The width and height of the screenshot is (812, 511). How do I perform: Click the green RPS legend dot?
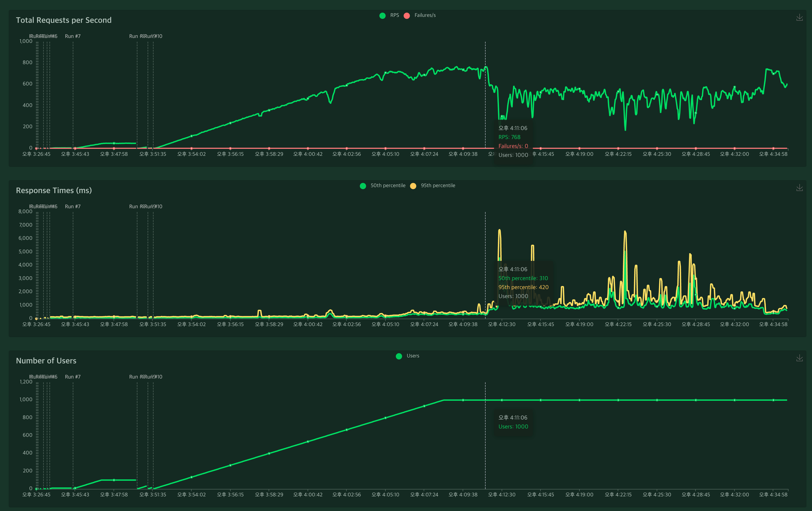tap(383, 16)
